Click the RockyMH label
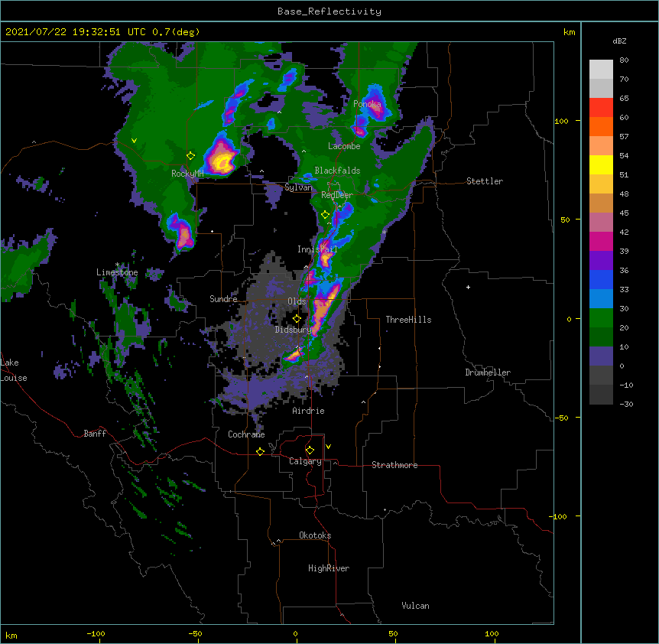Screen dimensions: 659x644 click(187, 174)
